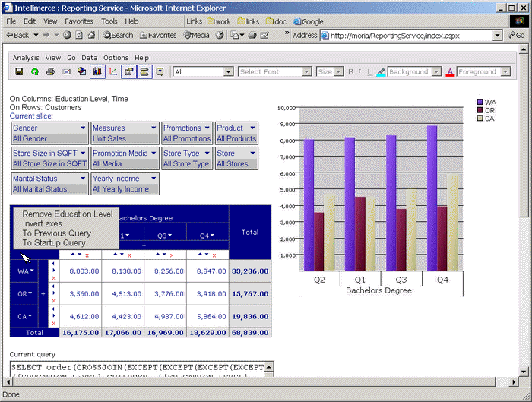Click the OR maroon legend swatch
The width and height of the screenshot is (532, 402).
(x=480, y=110)
